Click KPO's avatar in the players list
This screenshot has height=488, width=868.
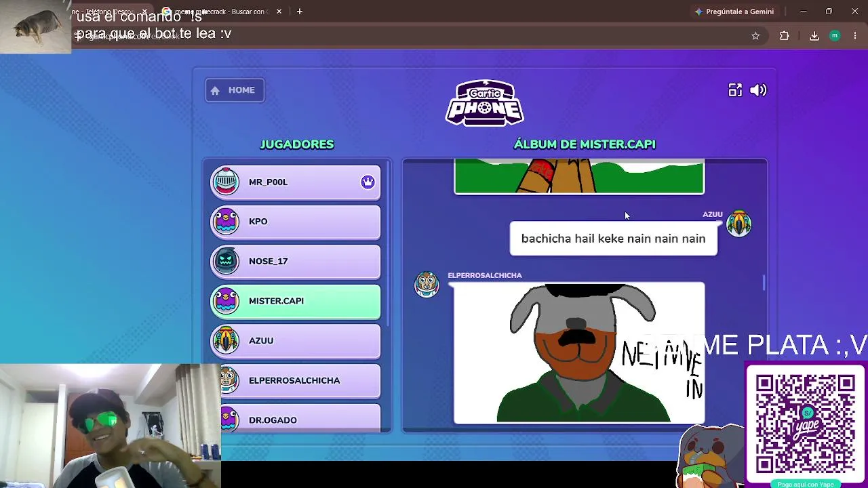[226, 221]
